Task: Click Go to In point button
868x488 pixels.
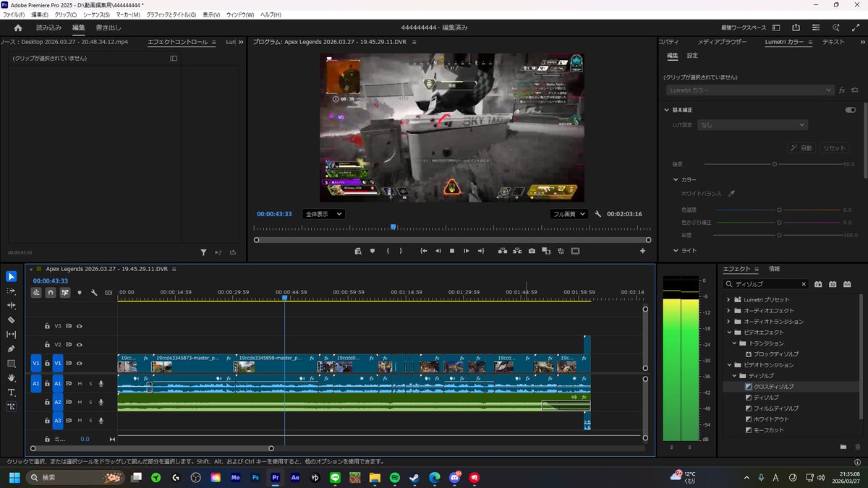Action: [424, 251]
